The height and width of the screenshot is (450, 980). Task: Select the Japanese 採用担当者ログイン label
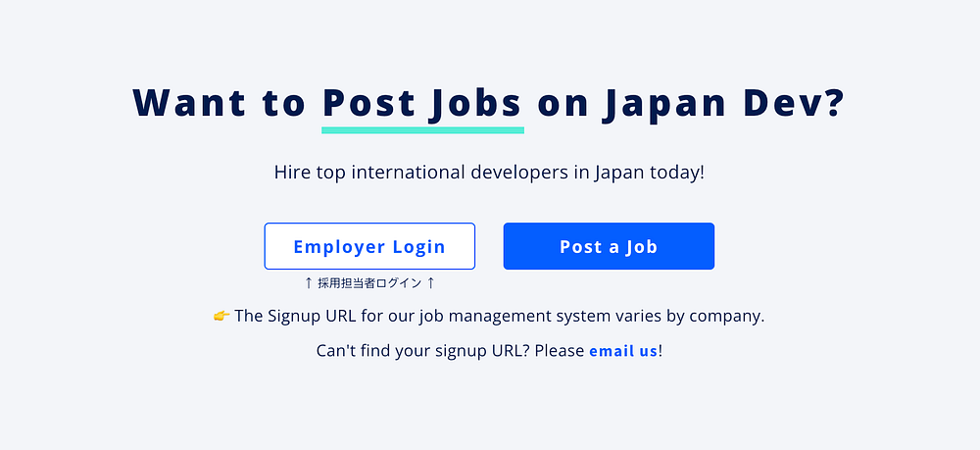pos(369,283)
